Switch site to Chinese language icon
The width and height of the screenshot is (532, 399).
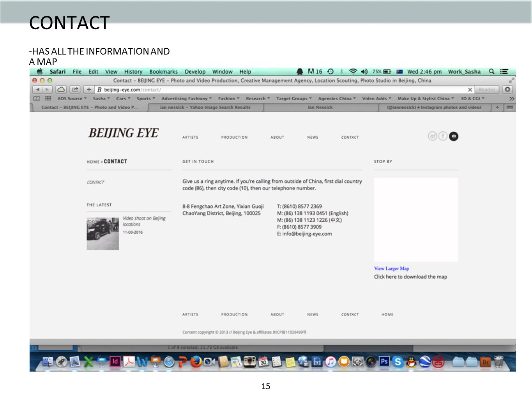[x=454, y=136]
